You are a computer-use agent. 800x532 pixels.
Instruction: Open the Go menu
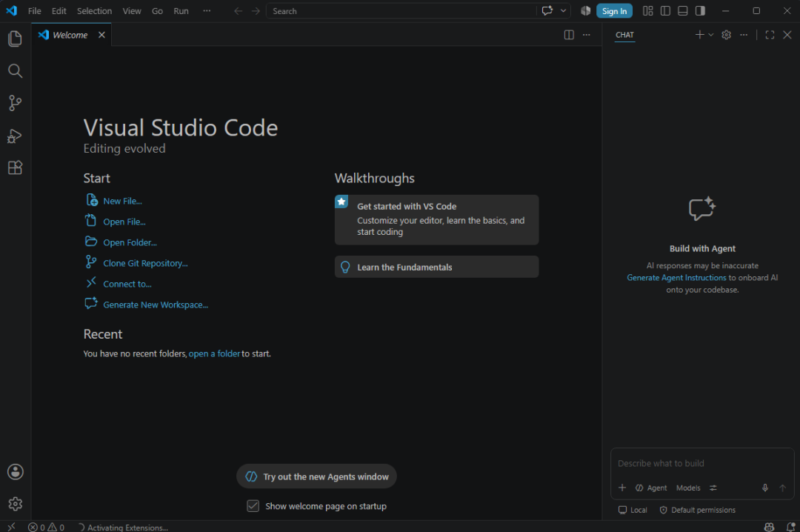157,10
